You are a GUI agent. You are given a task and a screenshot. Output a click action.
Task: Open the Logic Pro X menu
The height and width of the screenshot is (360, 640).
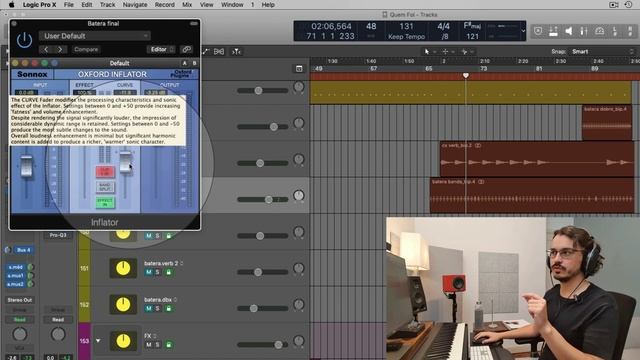[39, 4]
